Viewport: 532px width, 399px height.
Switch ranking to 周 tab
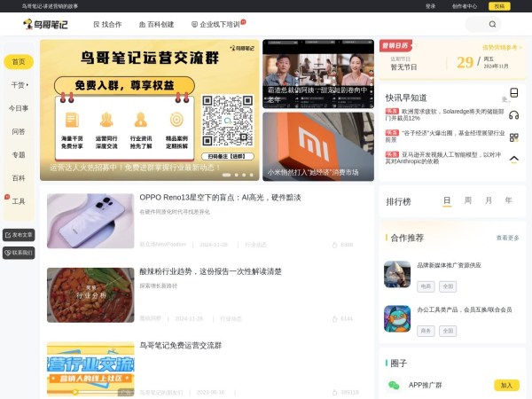pyautogui.click(x=467, y=200)
